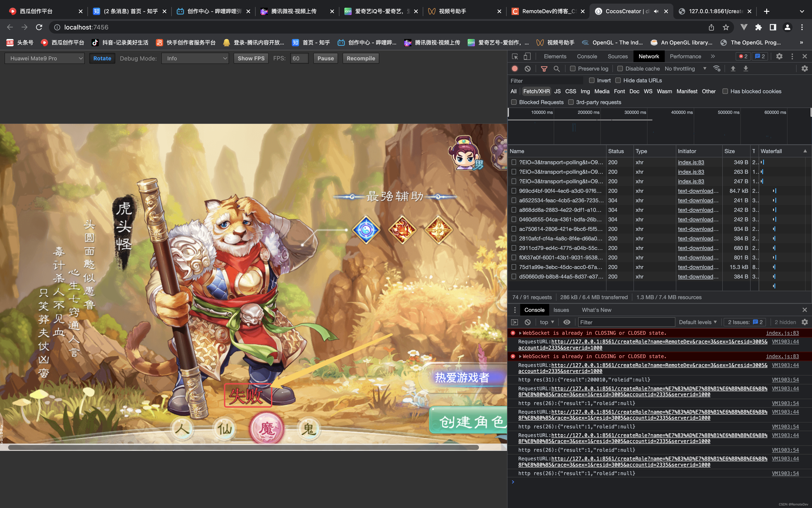
Task: Enable the Preserve log checkbox
Action: point(573,68)
